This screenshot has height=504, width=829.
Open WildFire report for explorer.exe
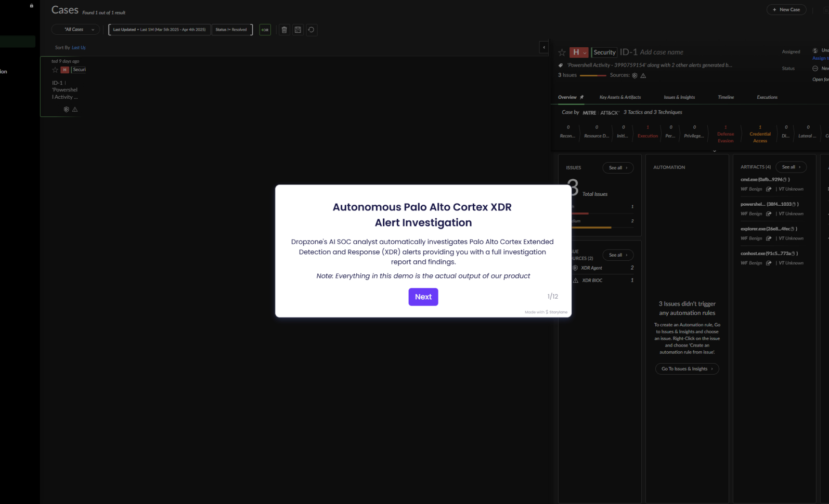coord(769,238)
